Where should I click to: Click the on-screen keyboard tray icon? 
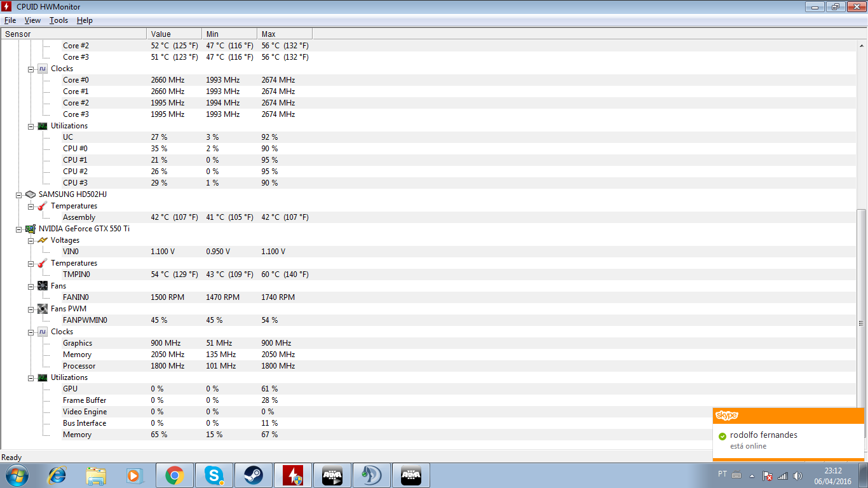[736, 475]
